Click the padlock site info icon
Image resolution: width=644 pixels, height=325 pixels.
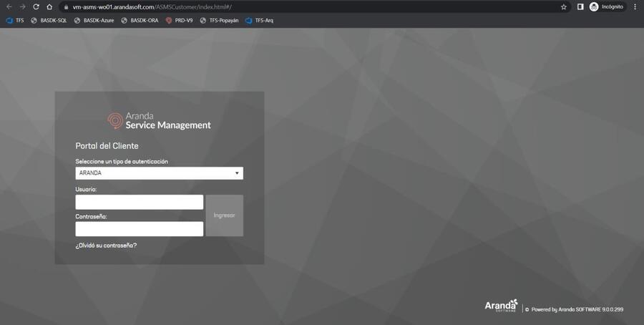[66, 7]
